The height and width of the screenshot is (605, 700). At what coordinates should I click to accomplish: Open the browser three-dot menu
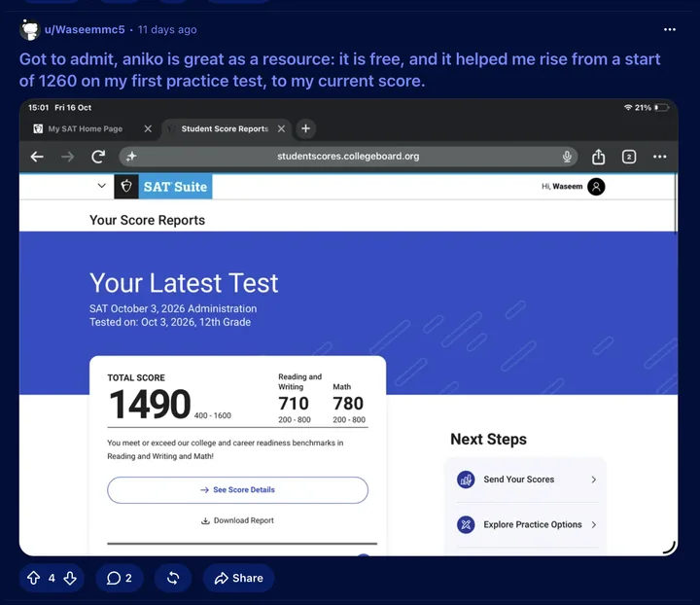tap(659, 157)
